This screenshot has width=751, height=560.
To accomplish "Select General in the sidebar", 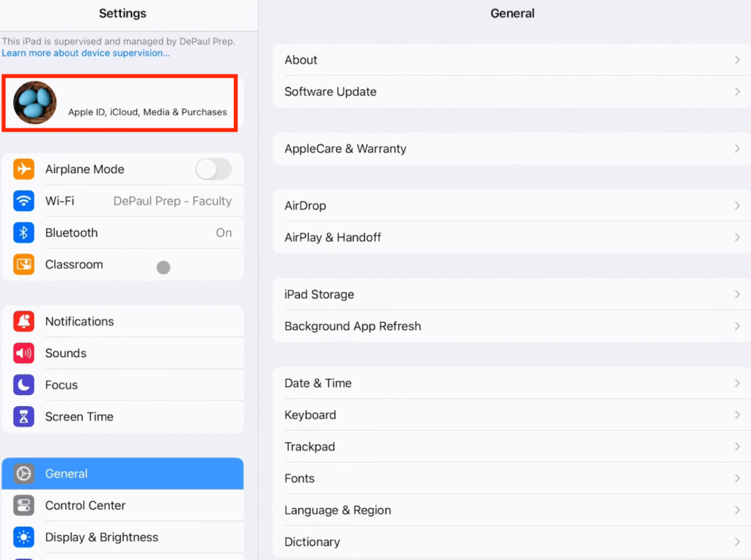I will coord(122,474).
